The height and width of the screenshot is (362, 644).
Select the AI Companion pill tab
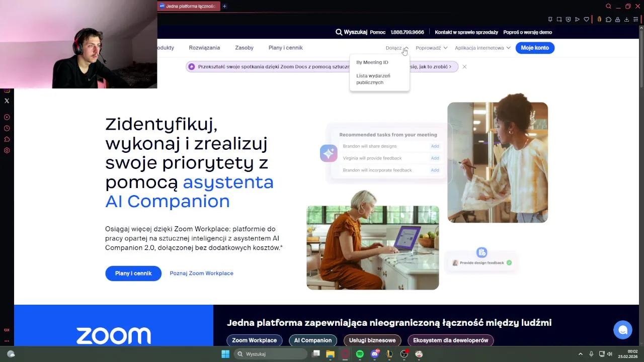pos(313,340)
